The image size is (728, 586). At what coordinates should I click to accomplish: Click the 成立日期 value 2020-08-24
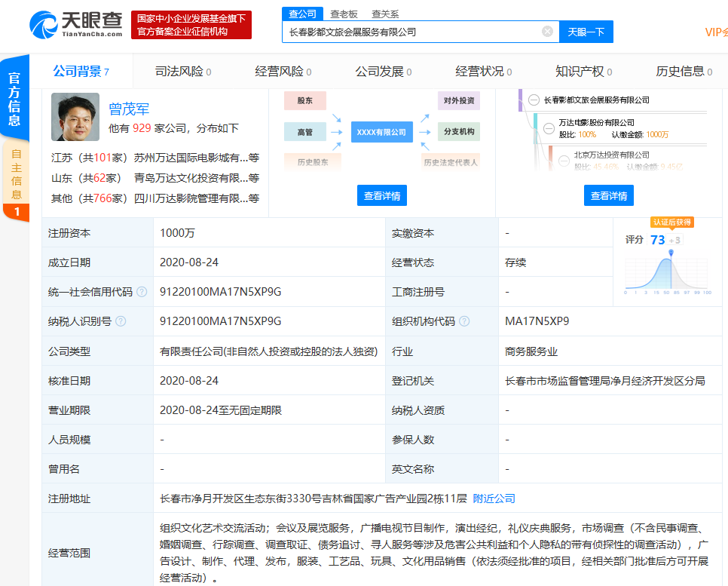pos(189,262)
